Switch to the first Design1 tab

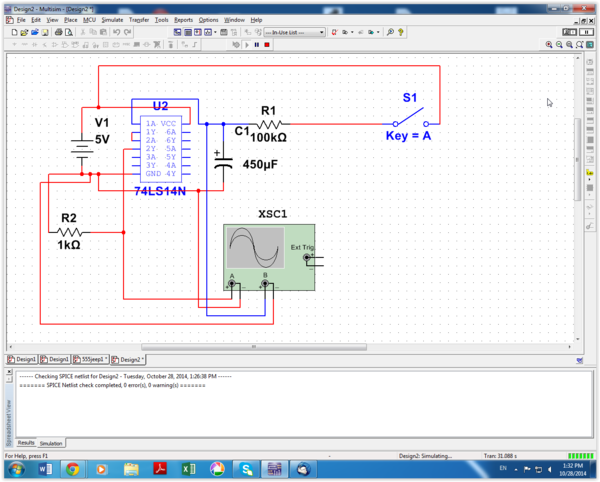tap(22, 359)
